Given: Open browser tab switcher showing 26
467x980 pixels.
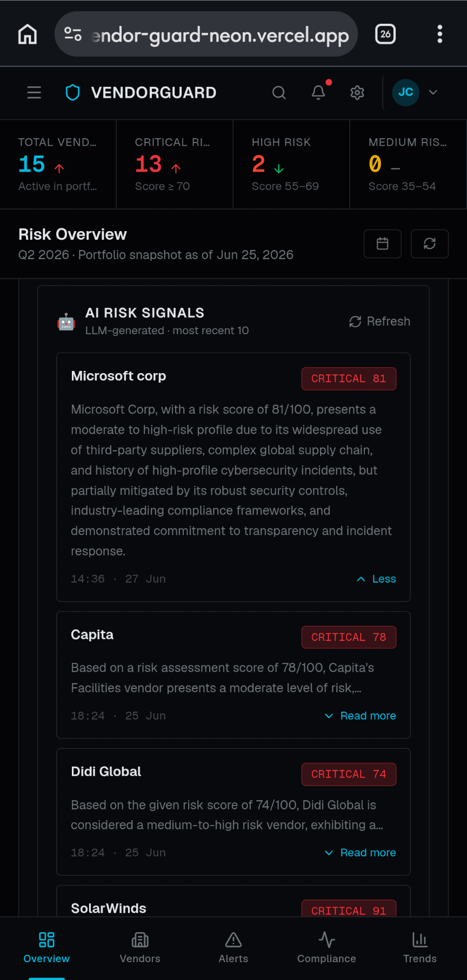Looking at the screenshot, I should [385, 34].
